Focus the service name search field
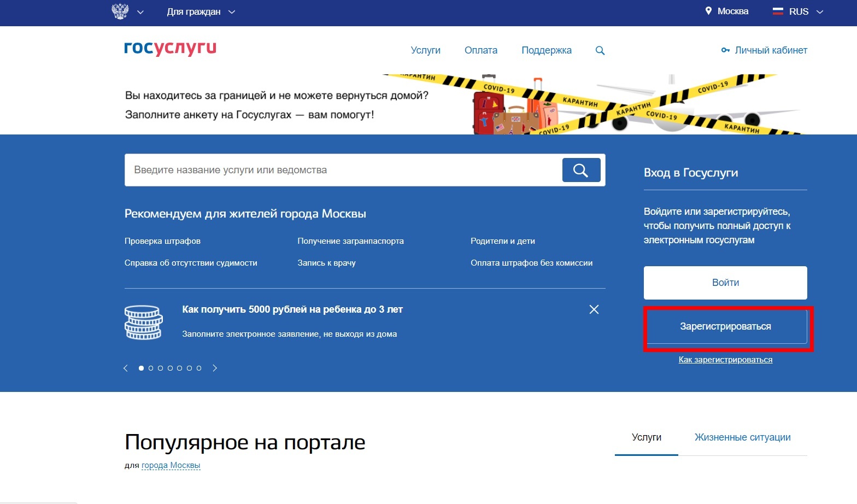 [343, 170]
